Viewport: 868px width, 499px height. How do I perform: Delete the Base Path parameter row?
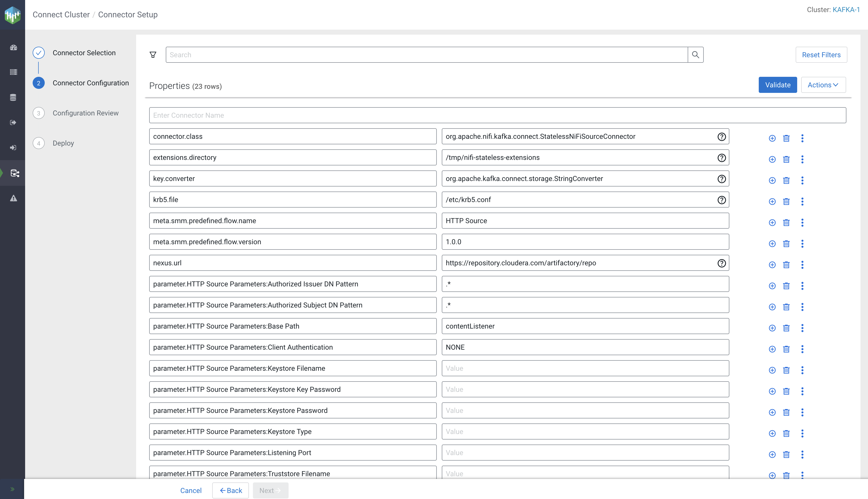pos(786,328)
